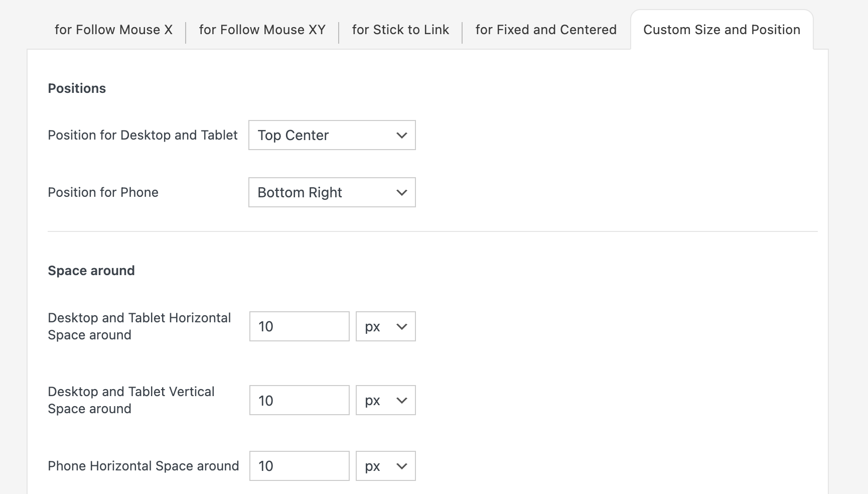
Task: Open unit dropdown for Phone Horizontal Space around
Action: pyautogui.click(x=385, y=466)
